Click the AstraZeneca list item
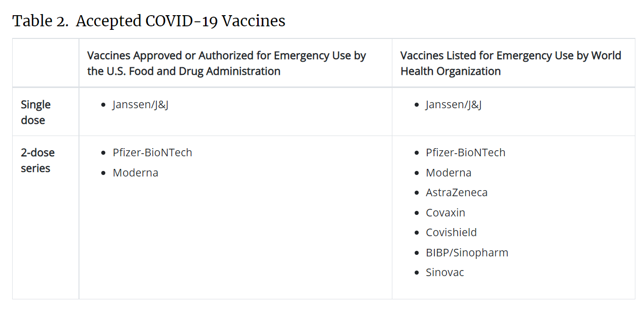The width and height of the screenshot is (644, 310). pos(457,193)
